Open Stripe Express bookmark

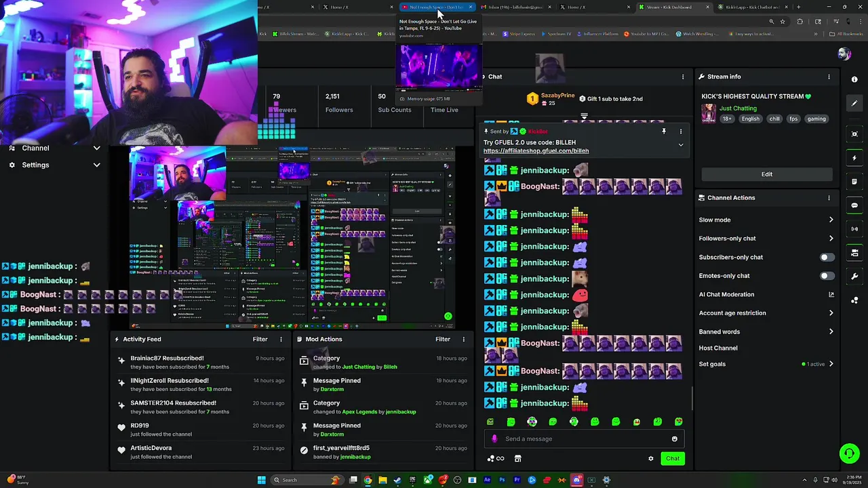pos(518,34)
